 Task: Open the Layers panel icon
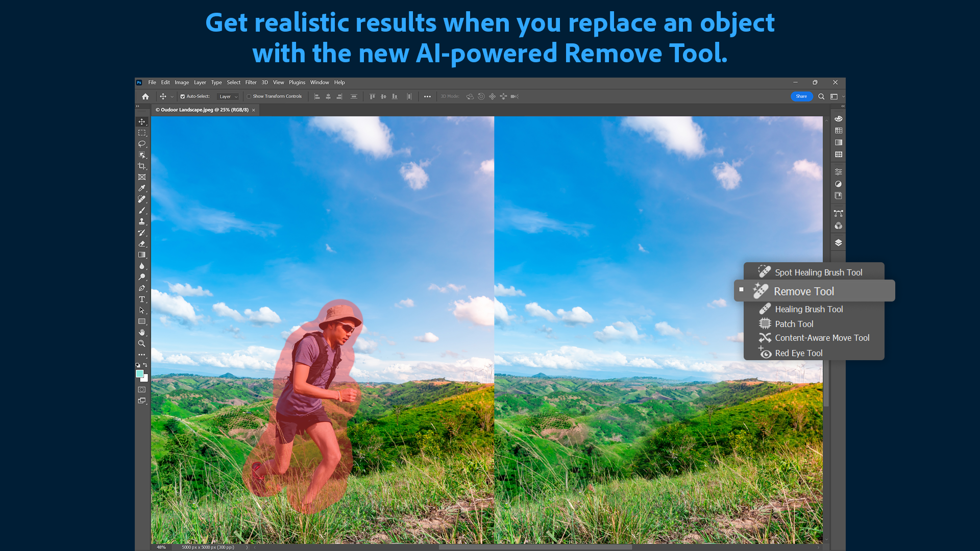(839, 242)
